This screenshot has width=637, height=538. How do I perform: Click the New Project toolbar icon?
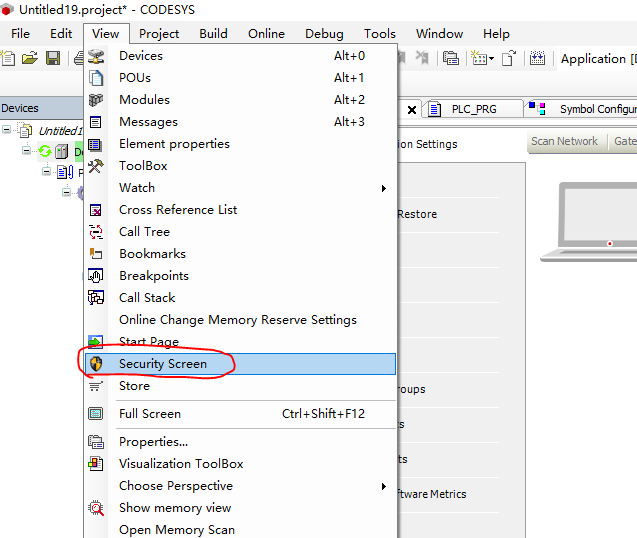click(7, 58)
